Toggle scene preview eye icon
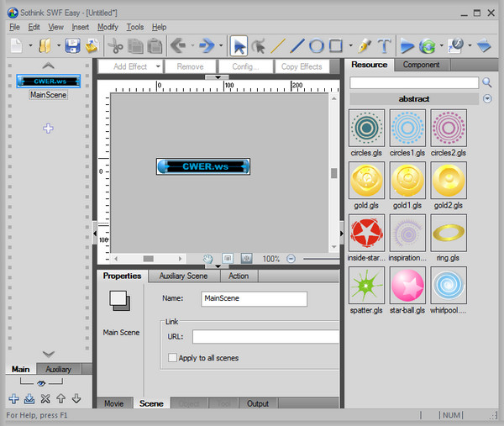The width and height of the screenshot is (504, 426). coord(39,383)
